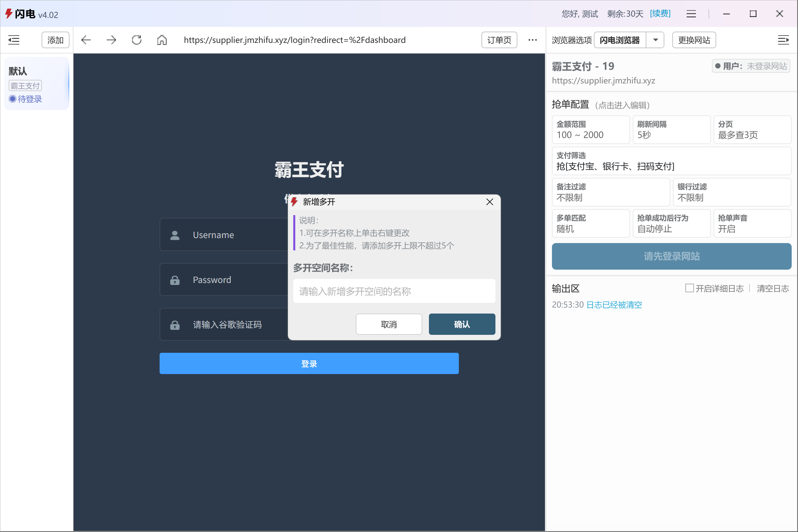Open the 订单页 tab button
This screenshot has height=532, width=798.
click(x=499, y=40)
